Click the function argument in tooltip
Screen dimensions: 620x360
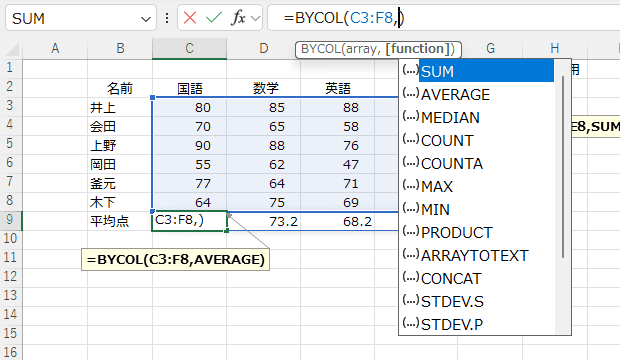click(417, 49)
